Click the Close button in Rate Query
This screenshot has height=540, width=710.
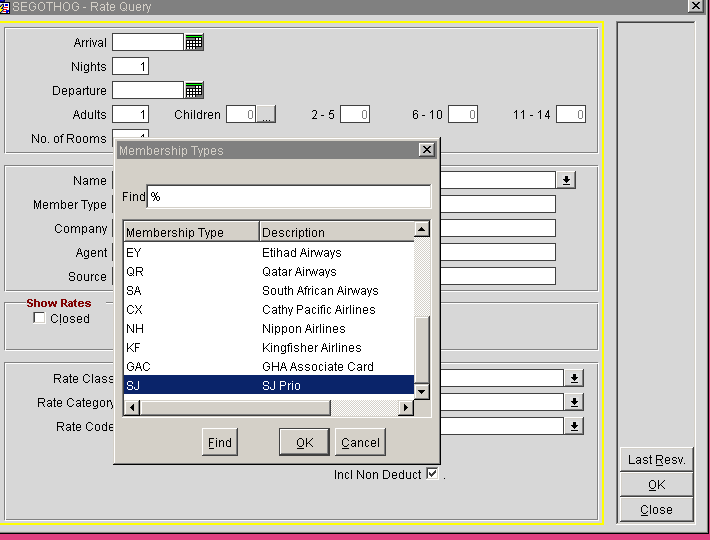(x=657, y=510)
